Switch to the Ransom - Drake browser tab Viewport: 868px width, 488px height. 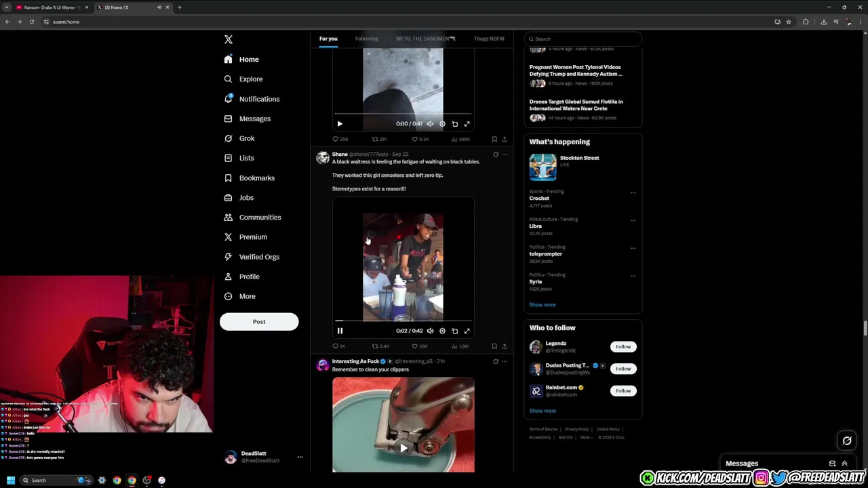[53, 7]
